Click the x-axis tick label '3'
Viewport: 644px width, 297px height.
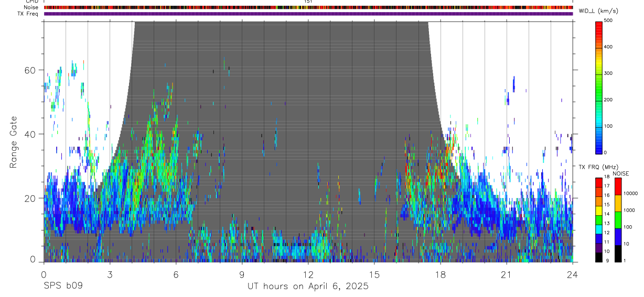[110, 274]
